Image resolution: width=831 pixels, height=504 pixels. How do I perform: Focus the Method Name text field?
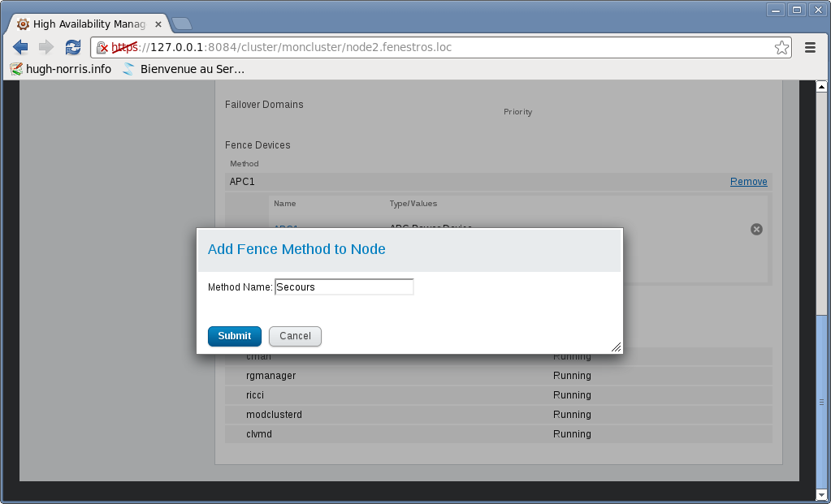click(x=344, y=286)
